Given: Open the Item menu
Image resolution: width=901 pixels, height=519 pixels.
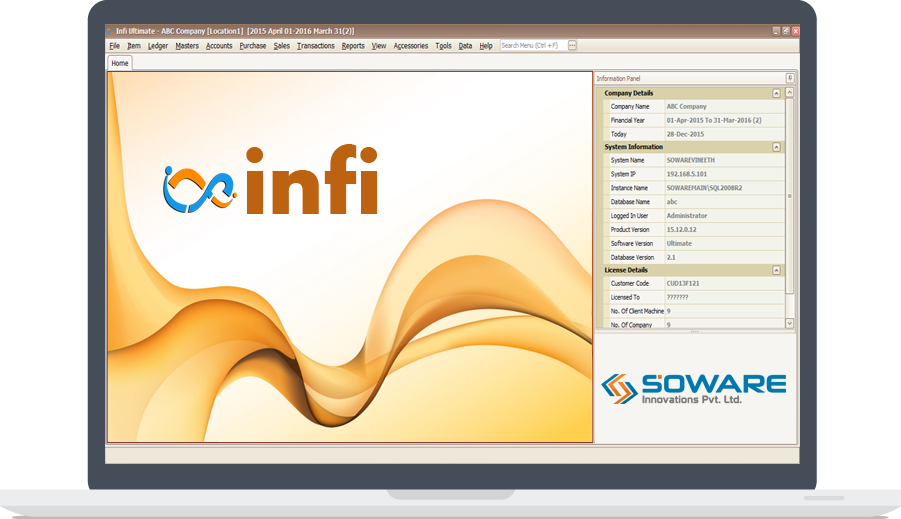Looking at the screenshot, I should 134,46.
